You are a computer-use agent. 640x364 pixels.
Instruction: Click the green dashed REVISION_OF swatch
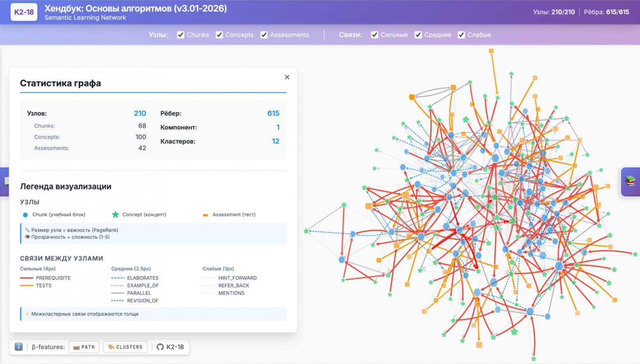(118, 300)
